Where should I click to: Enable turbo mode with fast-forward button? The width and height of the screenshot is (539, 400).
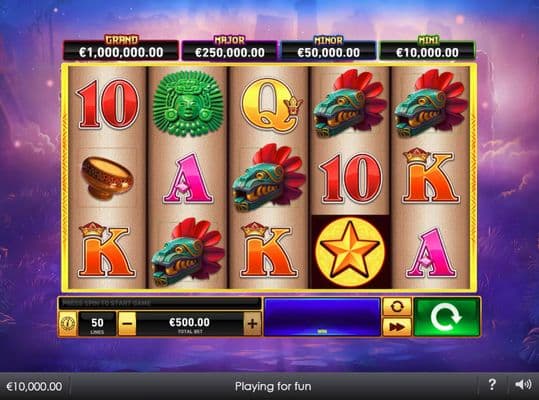tap(397, 327)
